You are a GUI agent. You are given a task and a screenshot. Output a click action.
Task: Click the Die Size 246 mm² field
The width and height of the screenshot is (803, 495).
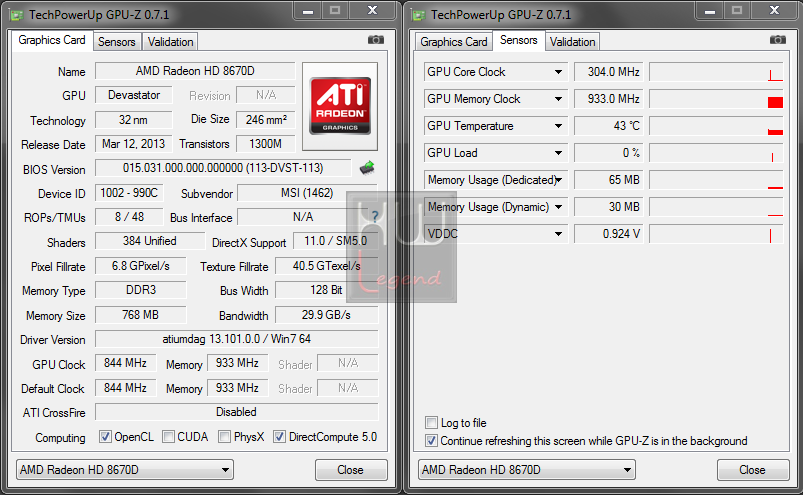click(266, 120)
